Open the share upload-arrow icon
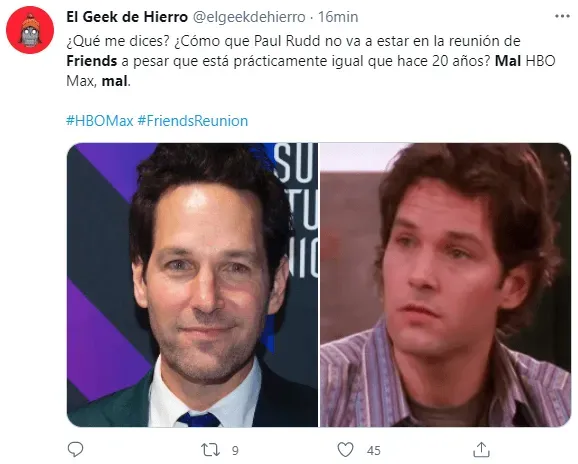This screenshot has width=578, height=464. click(x=481, y=449)
